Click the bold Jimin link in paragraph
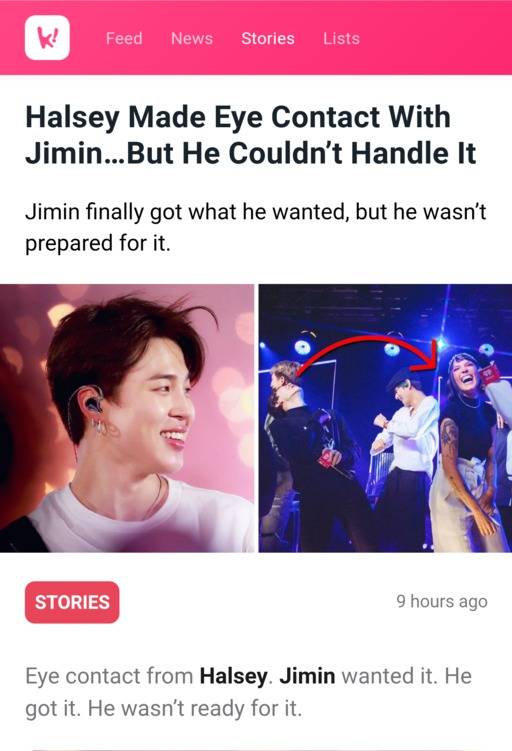This screenshot has width=512, height=751. [307, 676]
